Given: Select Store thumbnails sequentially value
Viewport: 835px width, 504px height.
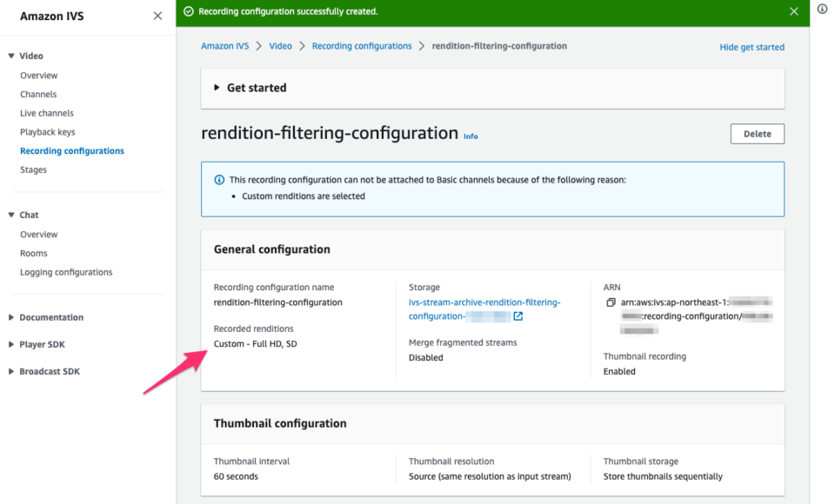Looking at the screenshot, I should pyautogui.click(x=663, y=476).
